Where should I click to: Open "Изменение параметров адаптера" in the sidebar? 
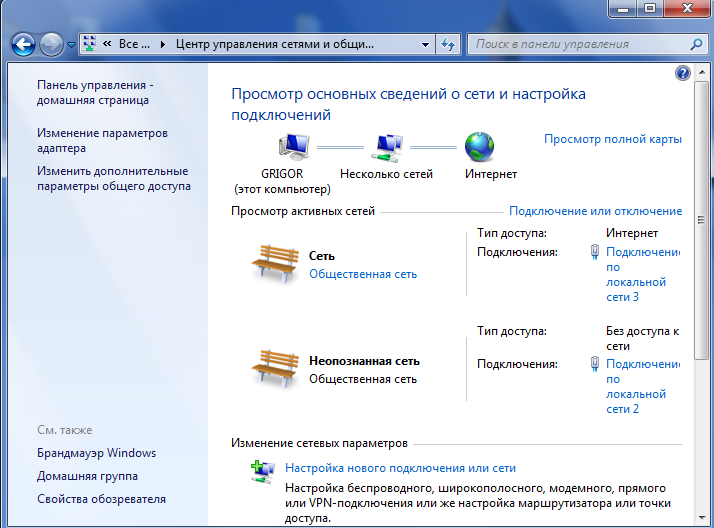pyautogui.click(x=102, y=140)
